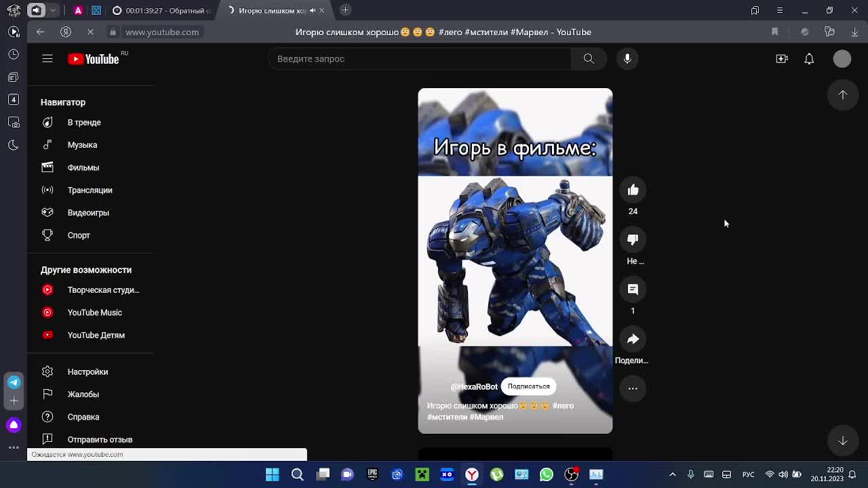Screen dimensions: 868x488
Task: Share this Short video
Action: [633, 339]
